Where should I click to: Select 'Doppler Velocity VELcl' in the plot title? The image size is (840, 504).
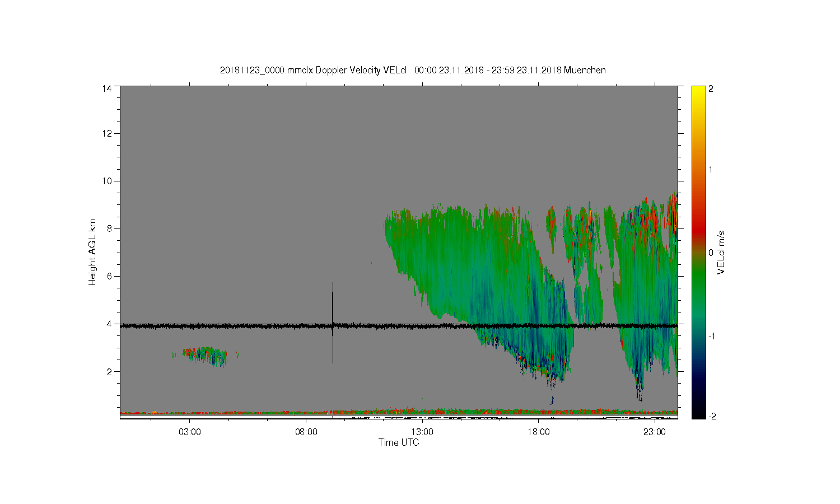(x=361, y=71)
